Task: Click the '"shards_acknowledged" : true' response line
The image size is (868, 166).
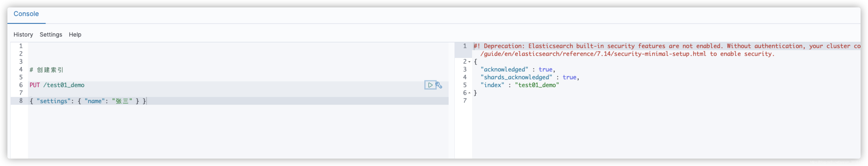Action: [530, 77]
